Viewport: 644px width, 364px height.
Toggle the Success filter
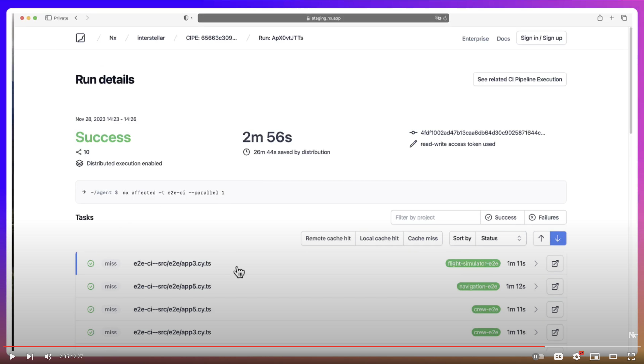(502, 217)
